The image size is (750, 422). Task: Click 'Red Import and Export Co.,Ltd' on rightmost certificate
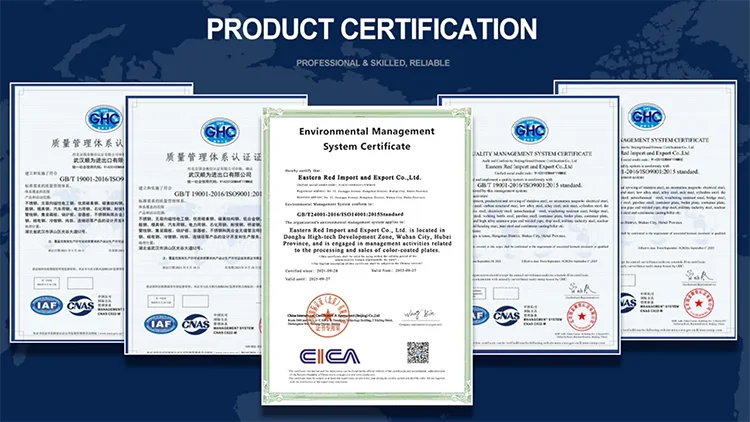pyautogui.click(x=655, y=153)
